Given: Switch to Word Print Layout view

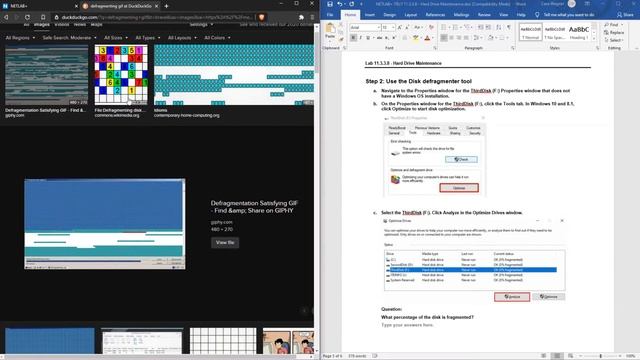Looking at the screenshot, I should click(x=557, y=356).
